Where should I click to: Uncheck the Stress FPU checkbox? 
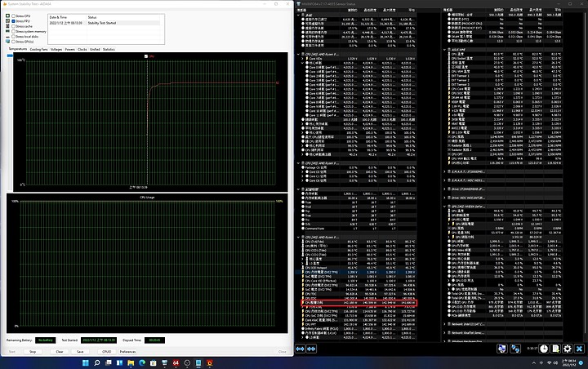[14, 21]
